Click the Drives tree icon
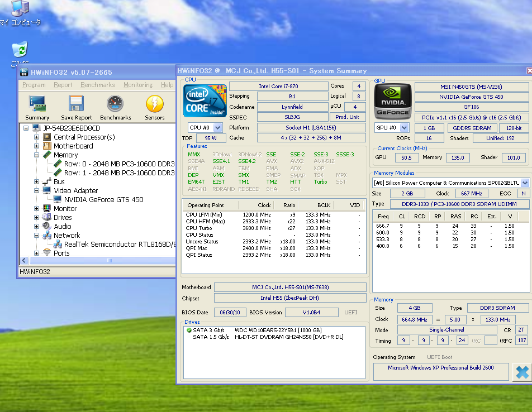The image size is (532, 412). (x=47, y=217)
